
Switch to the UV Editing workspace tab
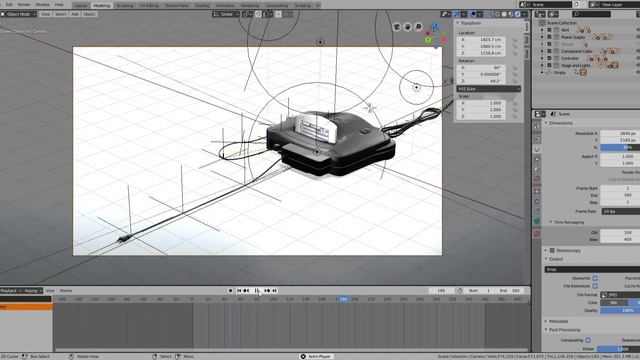pos(149,6)
